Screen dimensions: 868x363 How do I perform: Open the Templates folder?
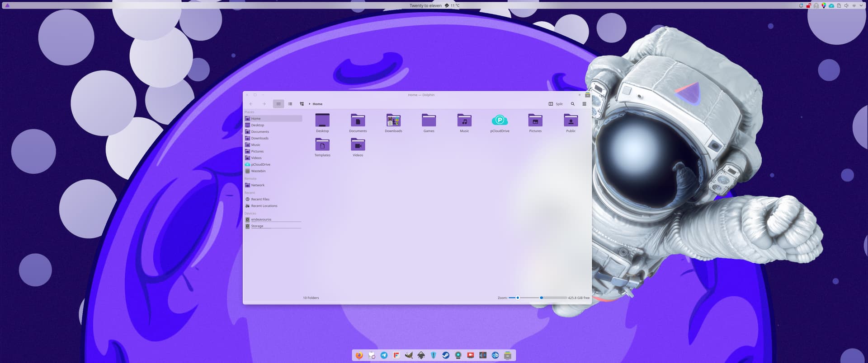322,148
